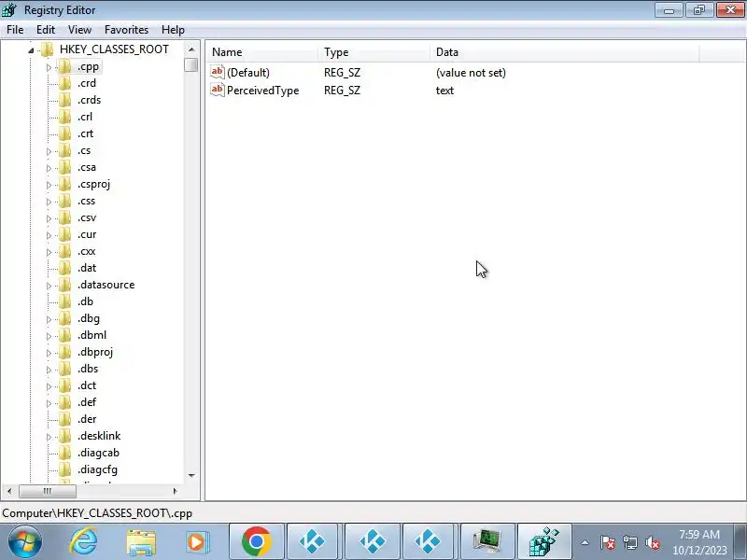Click the Show desktop button by the clock
This screenshot has height=560, width=747.
click(740, 541)
